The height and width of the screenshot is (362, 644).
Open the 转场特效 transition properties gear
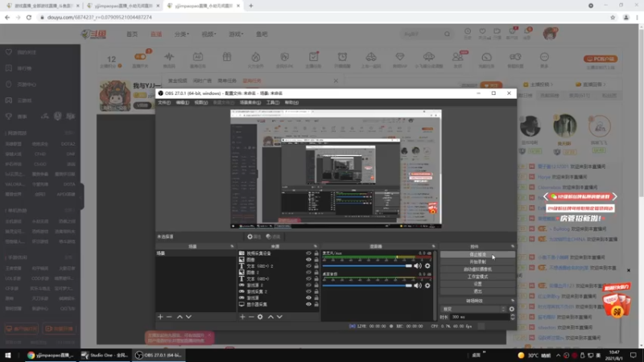coord(512,309)
